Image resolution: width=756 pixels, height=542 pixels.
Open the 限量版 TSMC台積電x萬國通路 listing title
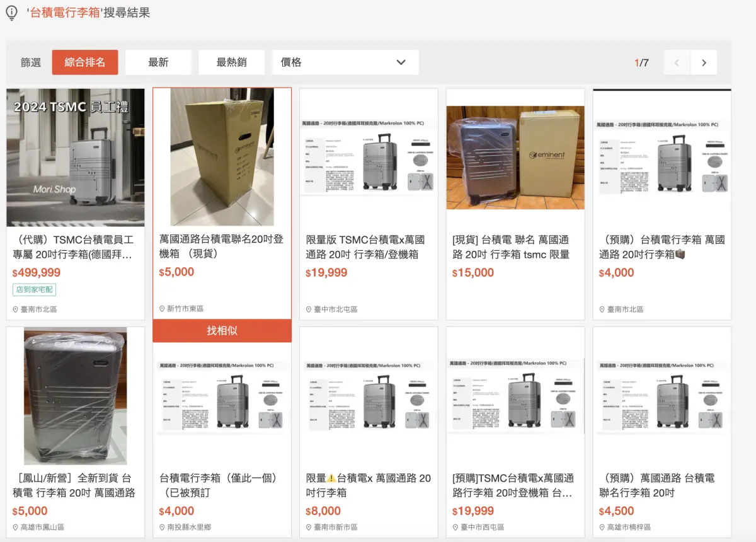[x=367, y=247]
